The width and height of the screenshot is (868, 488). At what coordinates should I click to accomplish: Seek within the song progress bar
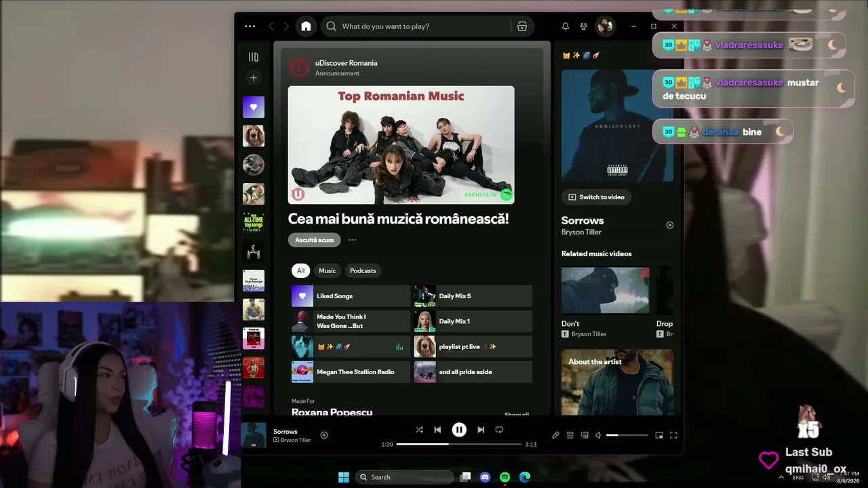point(459,445)
